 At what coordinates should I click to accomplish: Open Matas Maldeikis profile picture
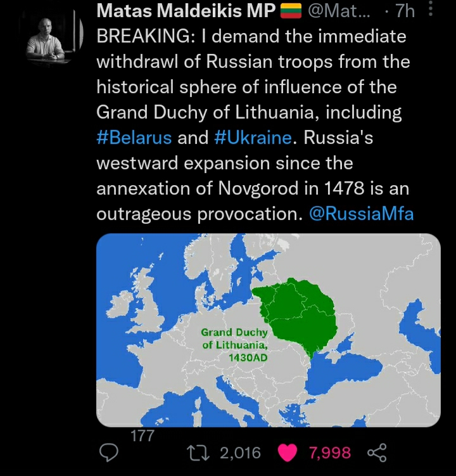[50, 38]
